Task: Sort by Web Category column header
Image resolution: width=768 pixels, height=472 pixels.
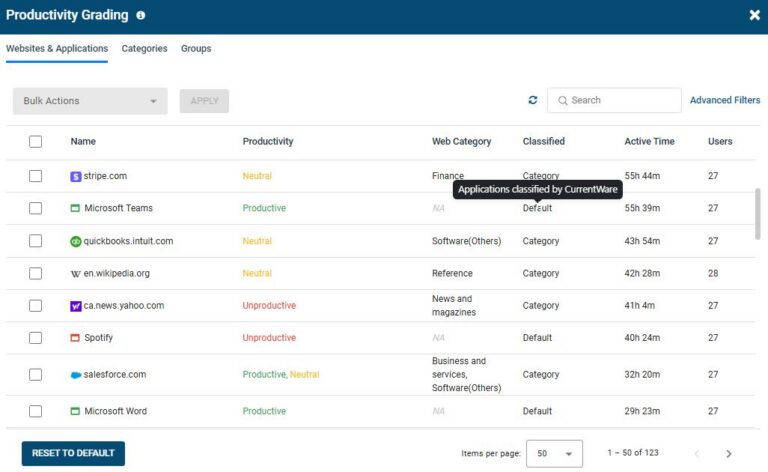Action: pyautogui.click(x=461, y=142)
